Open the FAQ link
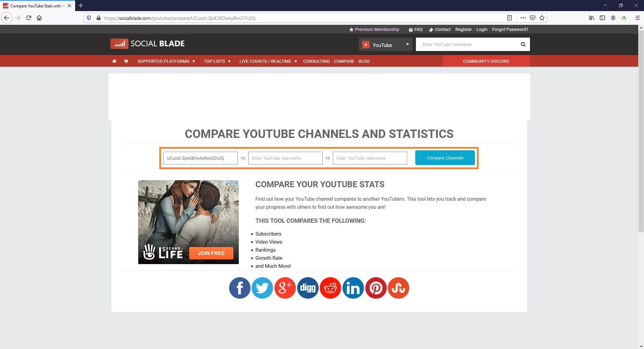Screen dimensions: 644x349 point(416,30)
